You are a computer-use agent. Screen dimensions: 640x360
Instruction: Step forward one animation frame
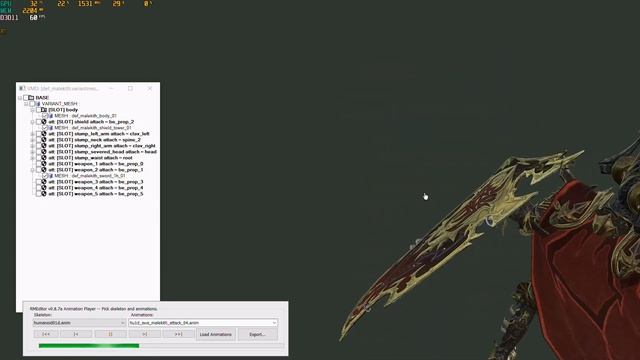[x=144, y=334]
